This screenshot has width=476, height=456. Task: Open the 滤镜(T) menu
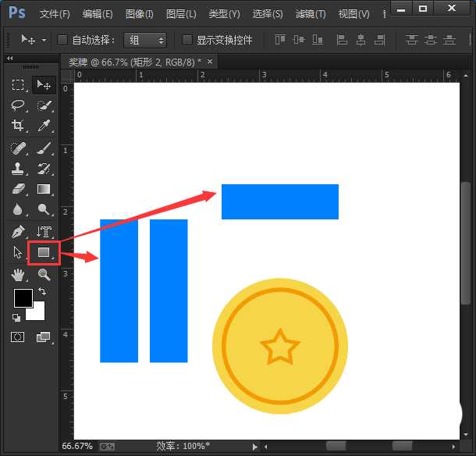(x=311, y=14)
